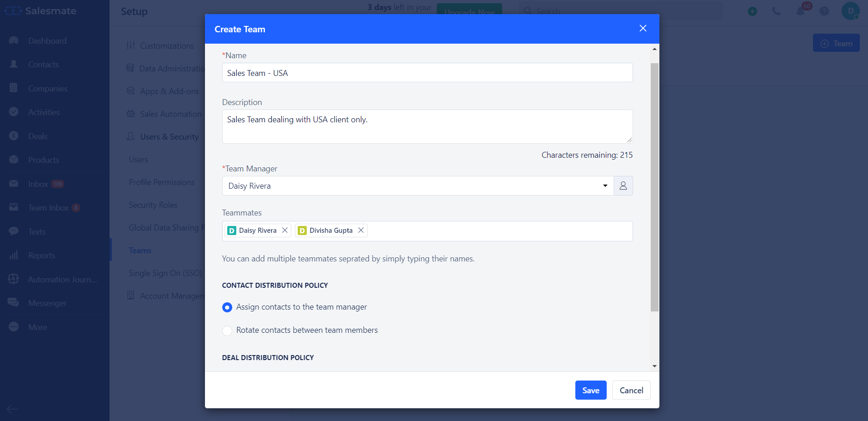Click the top search box
This screenshot has width=868, height=421.
(621, 11)
